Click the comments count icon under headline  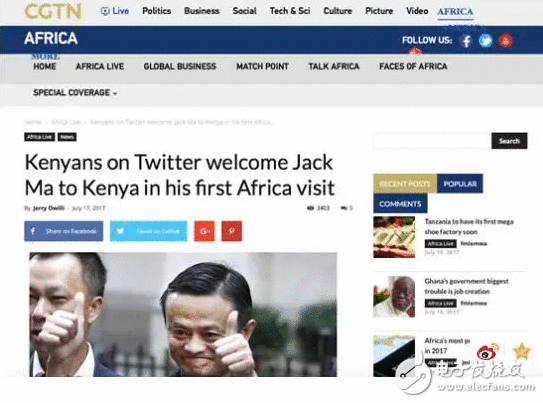(x=344, y=208)
